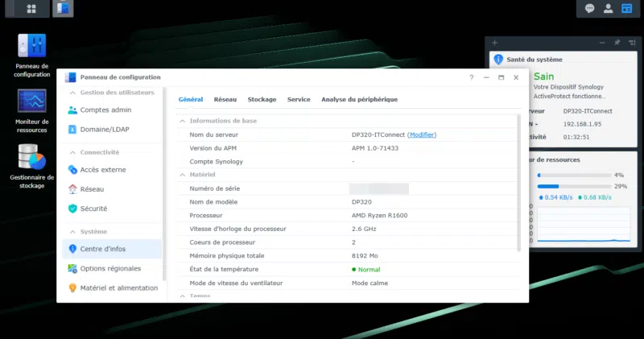Screen dimensions: 644x339
Task: Minimize the widget panel
Action: tap(602, 43)
